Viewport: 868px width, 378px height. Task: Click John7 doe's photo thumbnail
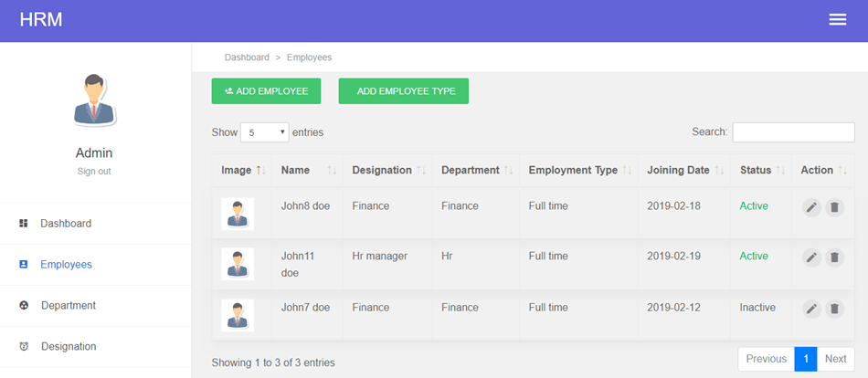click(x=238, y=316)
